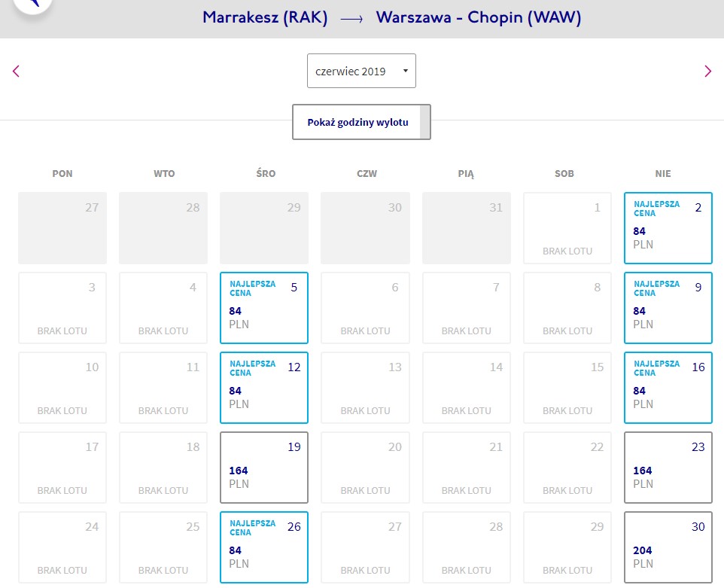Select June 9 flight for 84 PLN
Image resolution: width=724 pixels, height=588 pixels.
668,308
